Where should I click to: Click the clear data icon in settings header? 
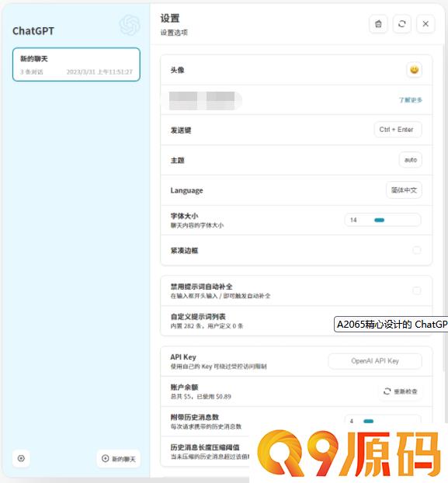[378, 24]
